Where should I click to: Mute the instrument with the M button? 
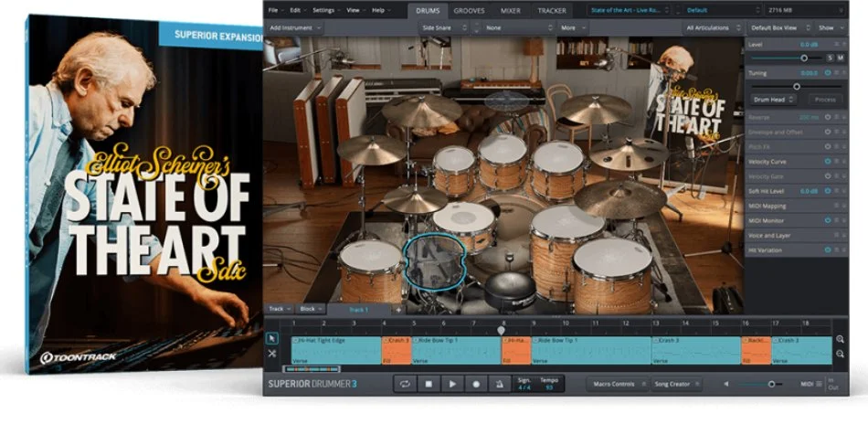coord(840,58)
